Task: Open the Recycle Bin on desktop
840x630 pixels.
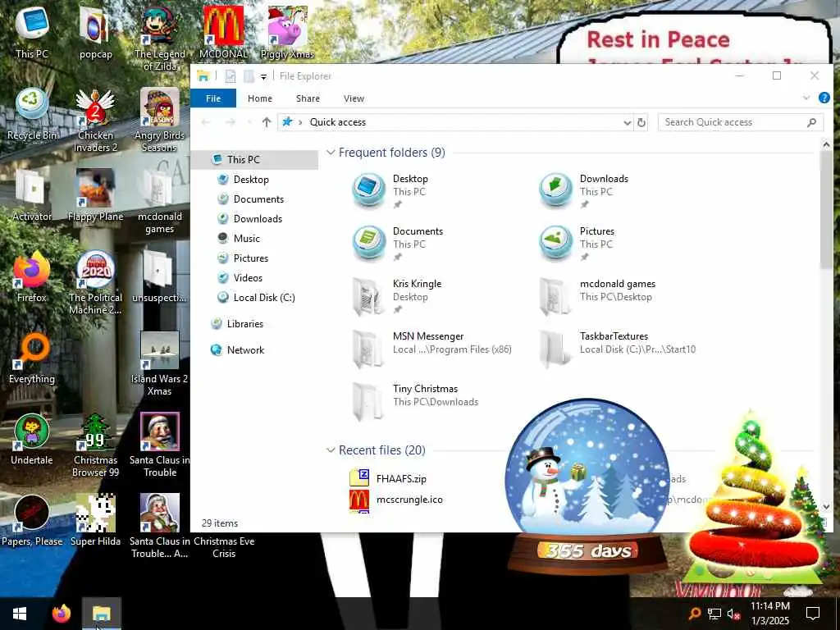Action: pos(32,113)
